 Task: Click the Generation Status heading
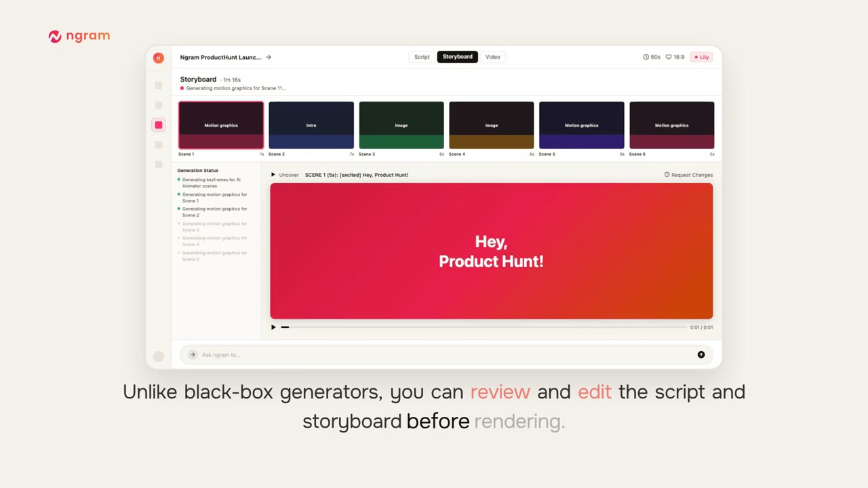(x=198, y=171)
